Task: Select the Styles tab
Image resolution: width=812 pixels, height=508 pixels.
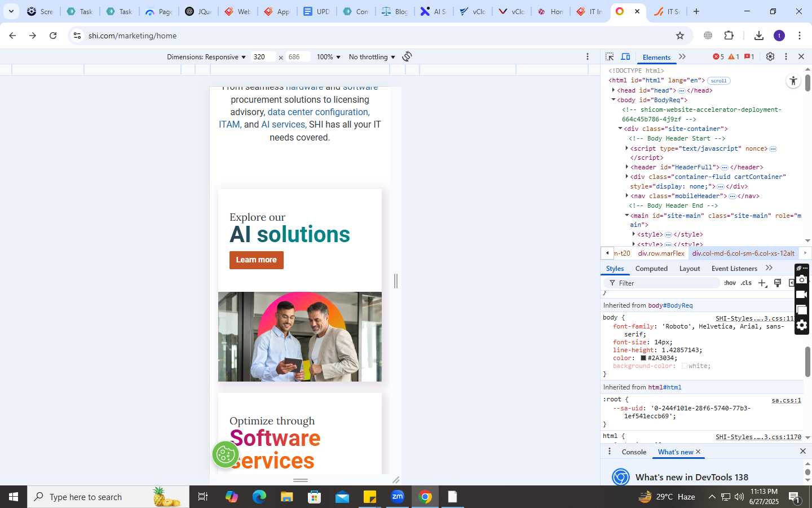Action: [615, 269]
